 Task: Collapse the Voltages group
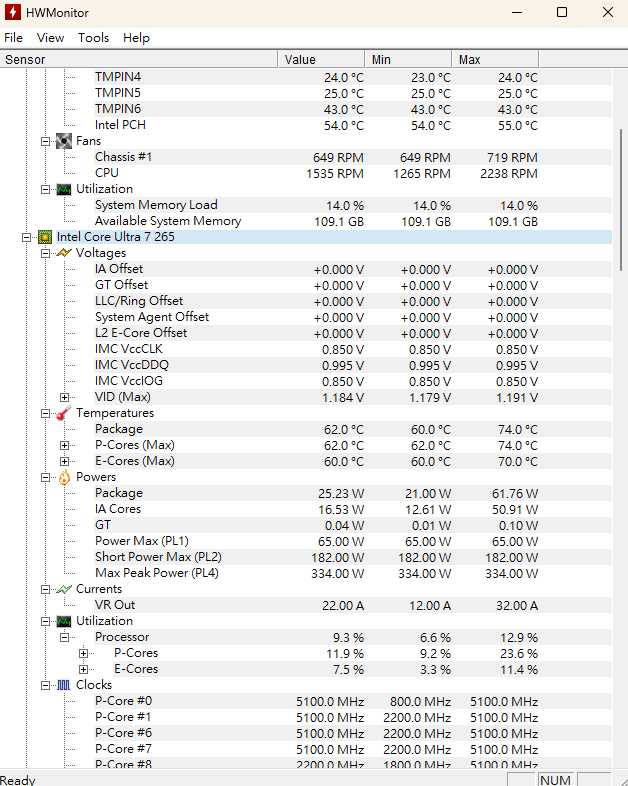(46, 253)
